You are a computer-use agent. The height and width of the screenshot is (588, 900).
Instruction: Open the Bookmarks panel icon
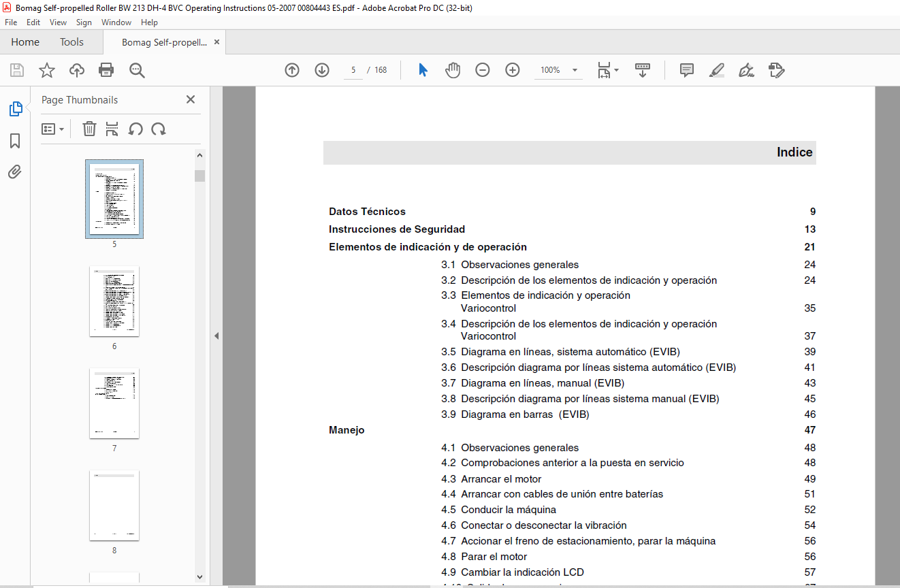click(x=15, y=141)
